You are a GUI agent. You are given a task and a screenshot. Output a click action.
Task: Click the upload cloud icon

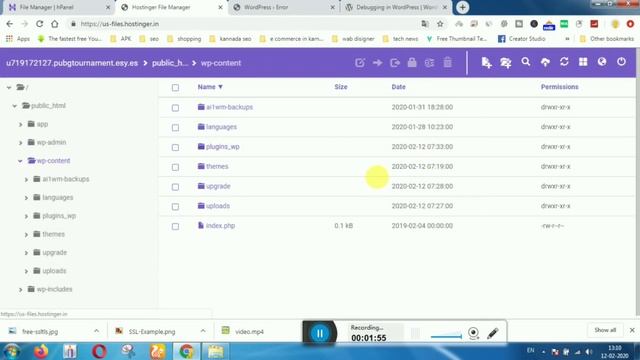[x=545, y=62]
